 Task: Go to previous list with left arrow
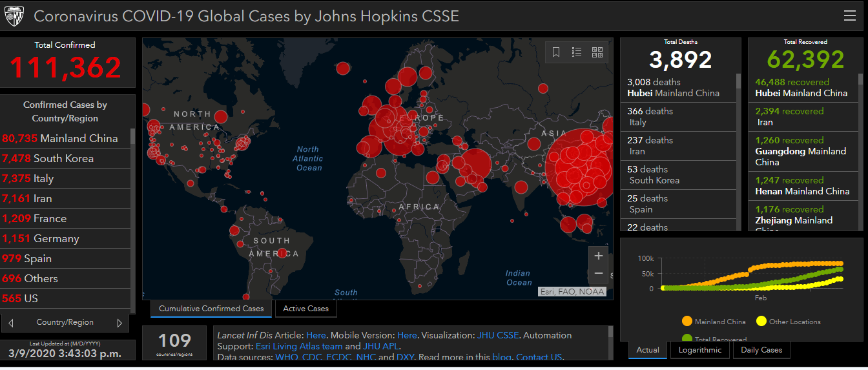point(11,323)
